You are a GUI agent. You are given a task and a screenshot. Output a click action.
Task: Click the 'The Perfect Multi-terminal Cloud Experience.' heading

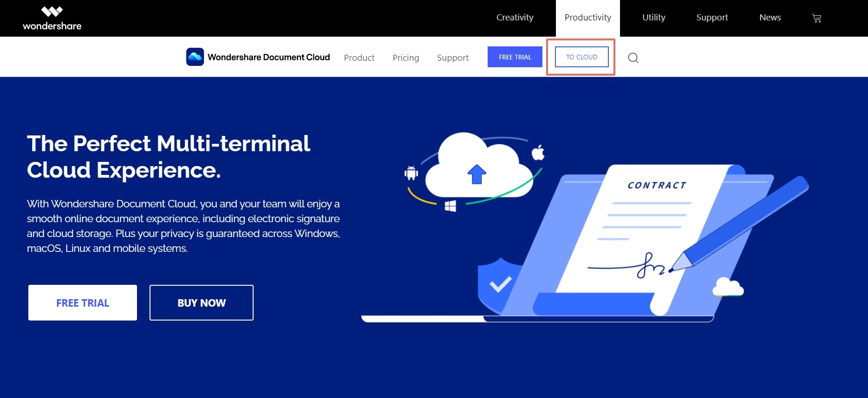[x=169, y=157]
